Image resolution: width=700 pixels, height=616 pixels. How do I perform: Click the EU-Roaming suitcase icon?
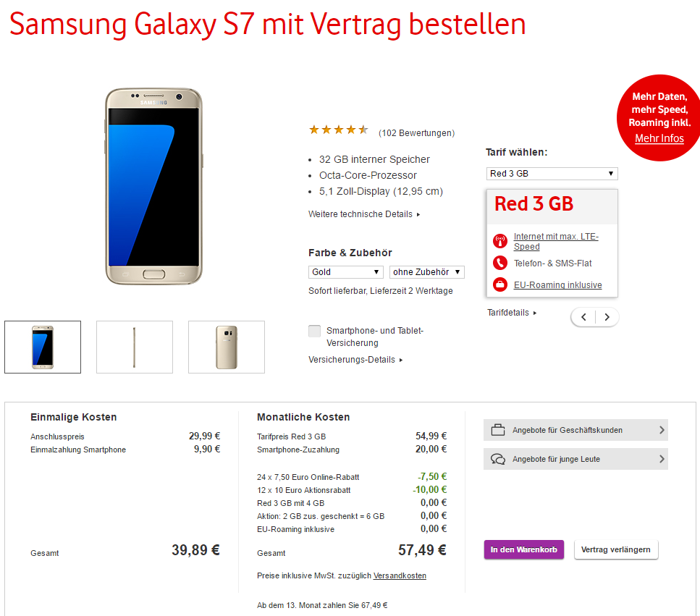(x=500, y=284)
